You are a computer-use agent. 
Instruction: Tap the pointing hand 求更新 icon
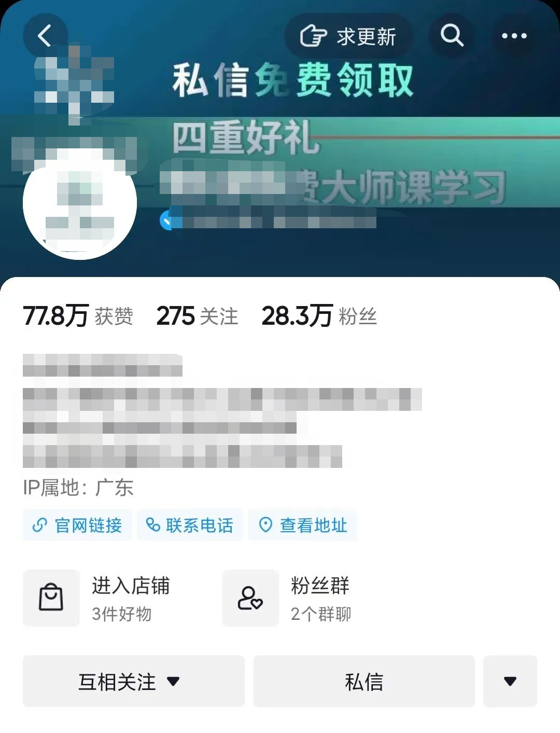pyautogui.click(x=314, y=36)
